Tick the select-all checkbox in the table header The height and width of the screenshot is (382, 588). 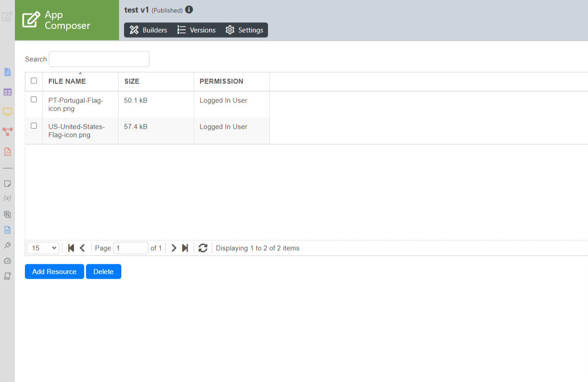(x=34, y=81)
